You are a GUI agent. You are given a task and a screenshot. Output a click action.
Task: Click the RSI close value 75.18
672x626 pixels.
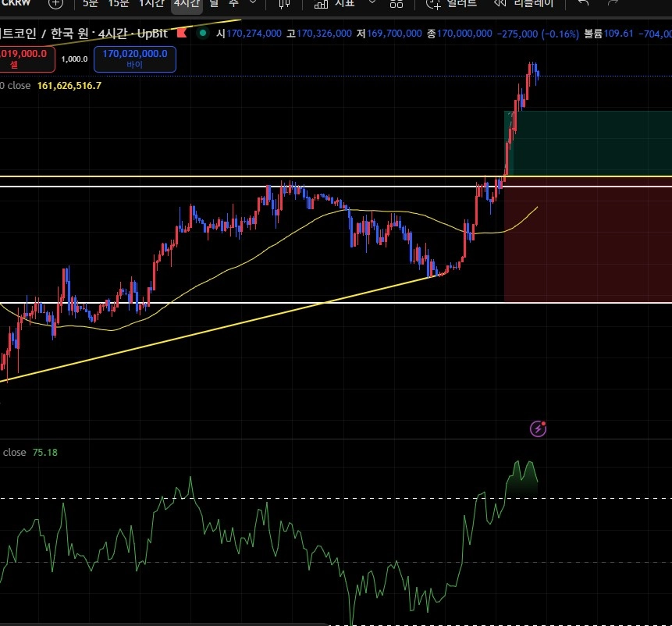pos(45,453)
